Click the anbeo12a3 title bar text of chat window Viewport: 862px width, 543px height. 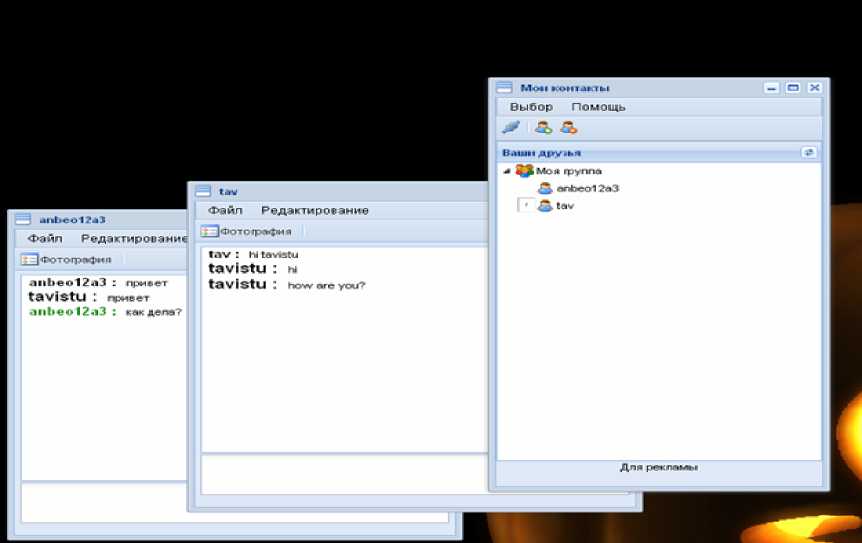(72, 220)
